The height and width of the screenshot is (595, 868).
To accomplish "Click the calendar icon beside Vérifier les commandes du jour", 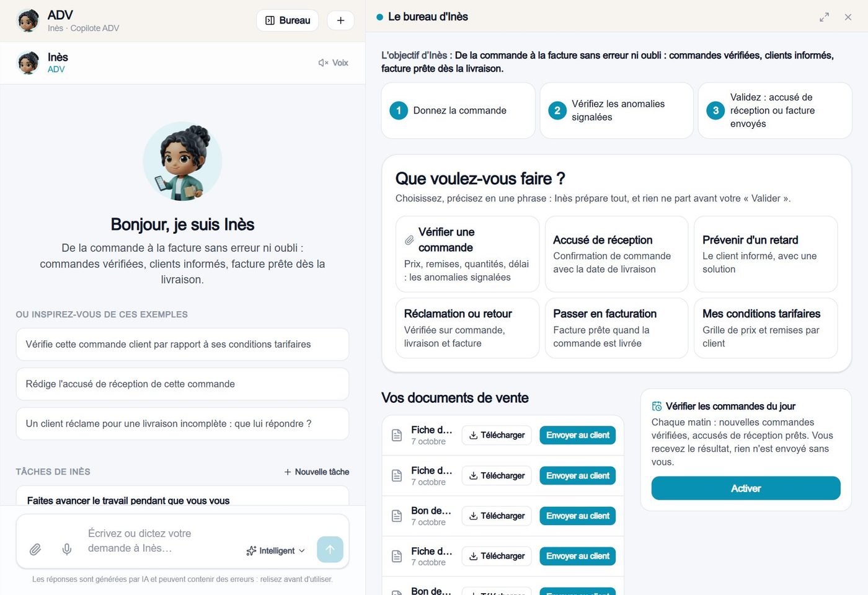I will point(657,407).
